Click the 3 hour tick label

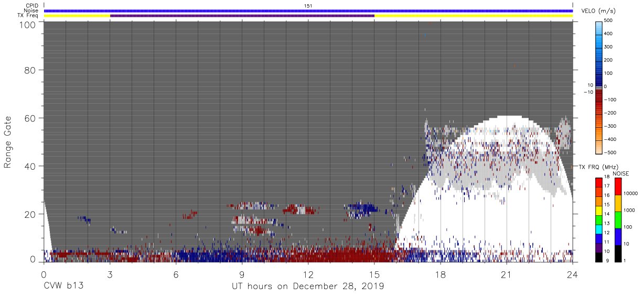tap(110, 274)
